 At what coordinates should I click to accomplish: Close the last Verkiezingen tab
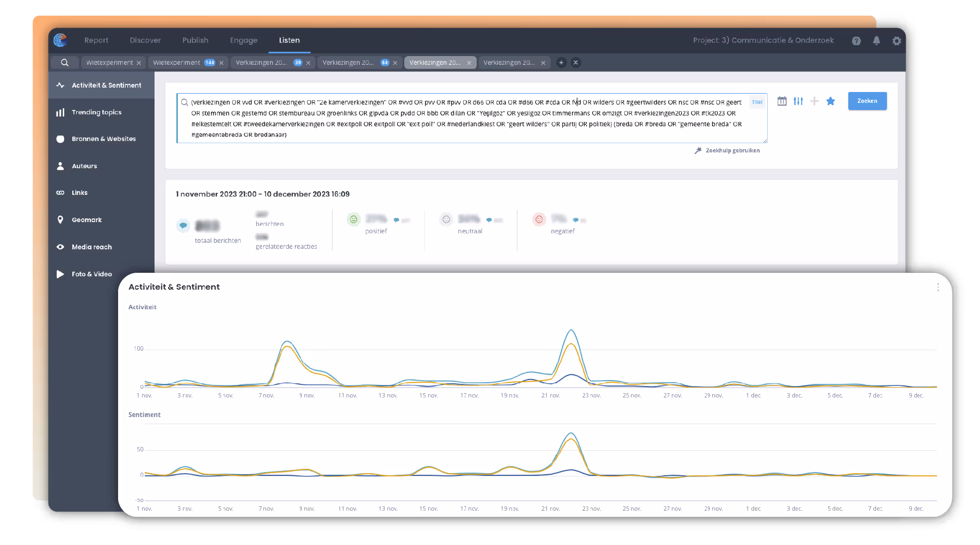click(543, 63)
